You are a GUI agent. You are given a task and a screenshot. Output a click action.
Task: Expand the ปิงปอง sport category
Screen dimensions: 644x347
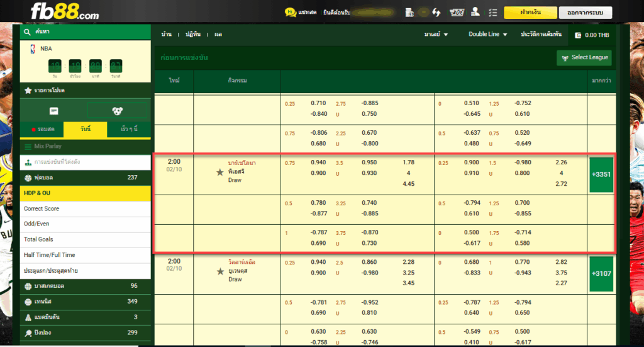point(86,333)
